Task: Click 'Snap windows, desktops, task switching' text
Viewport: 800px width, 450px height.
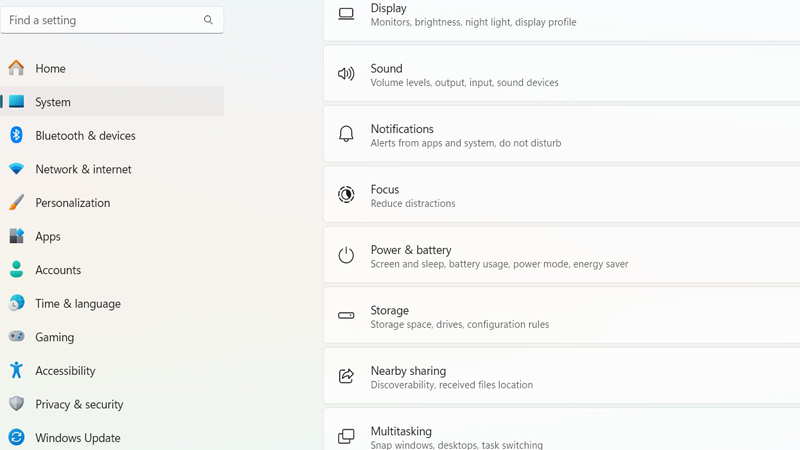Action: click(x=457, y=444)
